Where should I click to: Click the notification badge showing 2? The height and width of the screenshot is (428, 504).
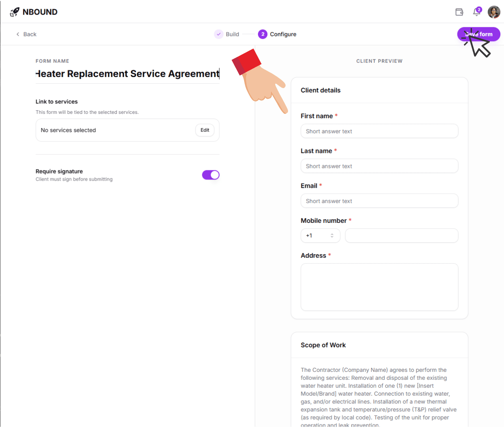point(480,9)
